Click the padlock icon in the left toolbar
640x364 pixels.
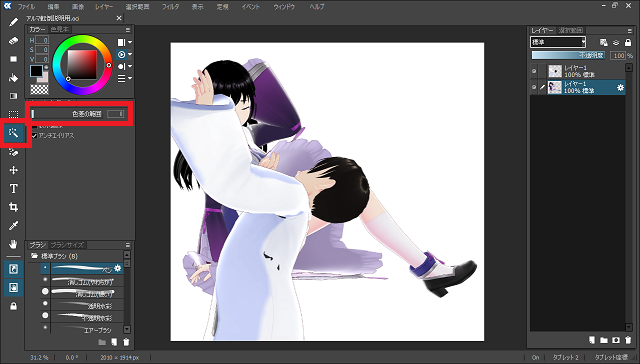point(13,306)
